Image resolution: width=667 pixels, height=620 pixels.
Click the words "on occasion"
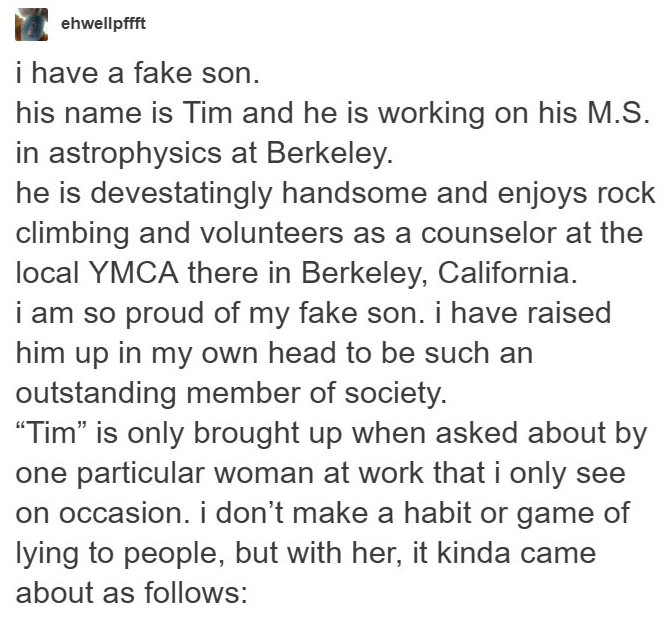pos(99,510)
